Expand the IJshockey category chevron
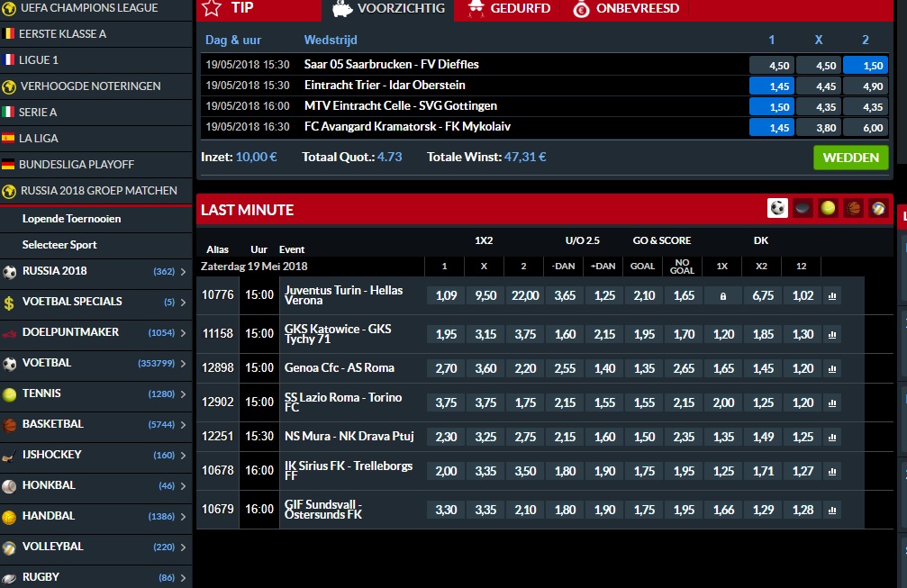 click(x=183, y=456)
